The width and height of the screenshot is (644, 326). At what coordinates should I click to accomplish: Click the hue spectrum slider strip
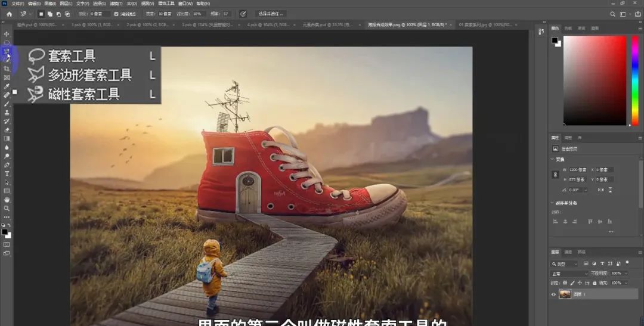[634, 80]
